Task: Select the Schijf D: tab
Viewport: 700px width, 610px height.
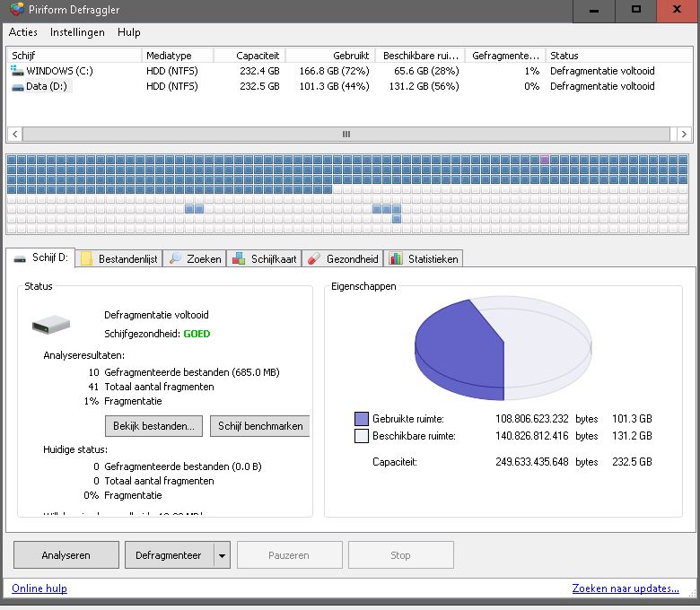Action: (x=40, y=257)
